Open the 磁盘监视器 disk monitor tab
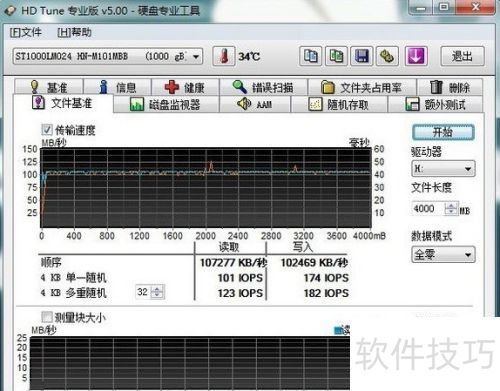 pos(166,104)
